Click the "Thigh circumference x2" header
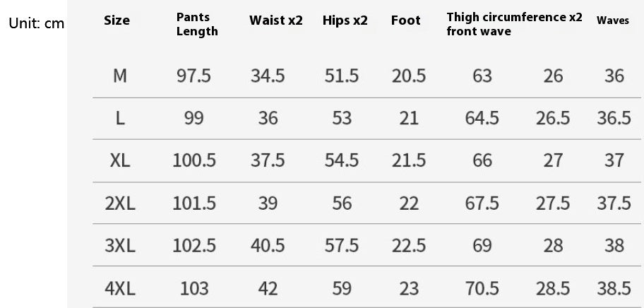 click(x=514, y=17)
